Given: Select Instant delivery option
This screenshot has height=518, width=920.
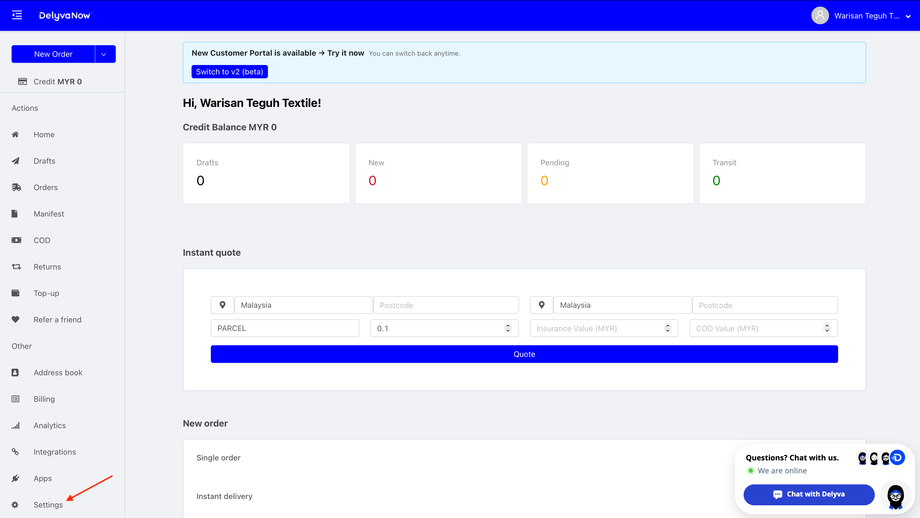Looking at the screenshot, I should (x=224, y=496).
